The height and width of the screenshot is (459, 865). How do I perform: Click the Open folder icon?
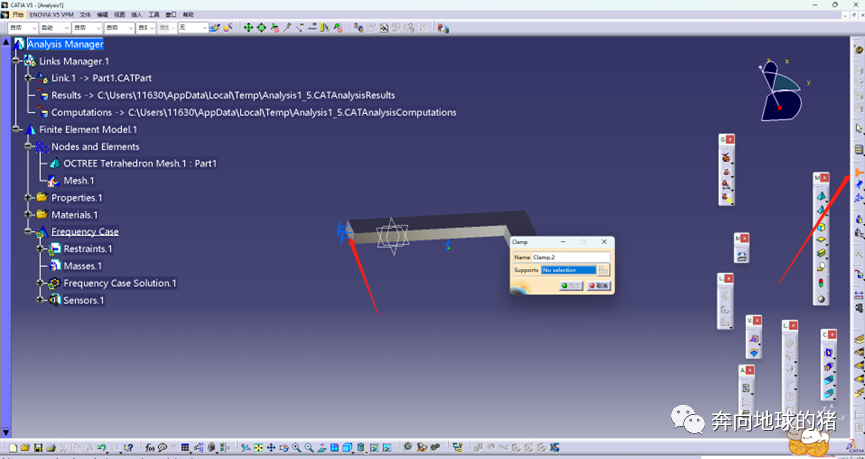25,447
